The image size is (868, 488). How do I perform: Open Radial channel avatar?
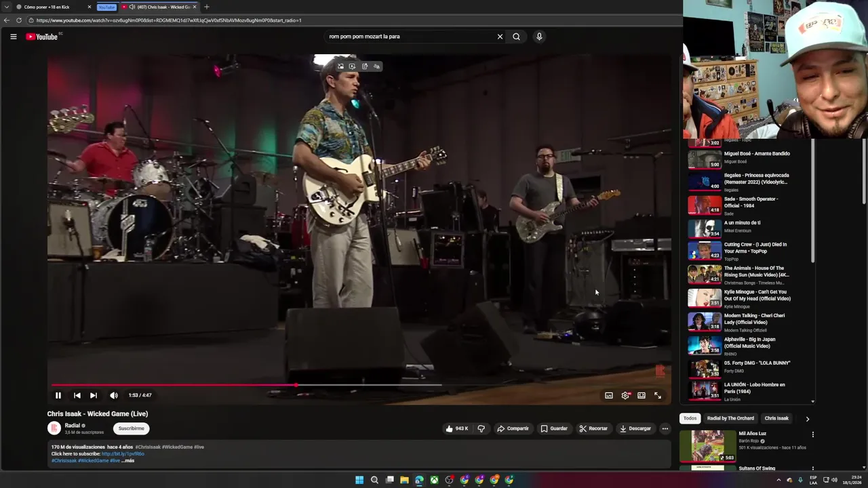(54, 428)
